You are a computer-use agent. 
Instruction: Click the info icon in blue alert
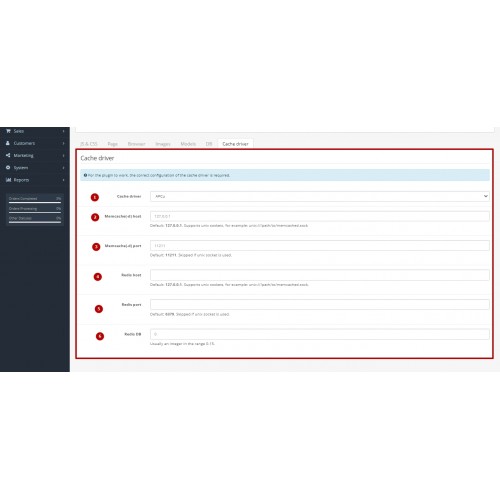85,175
